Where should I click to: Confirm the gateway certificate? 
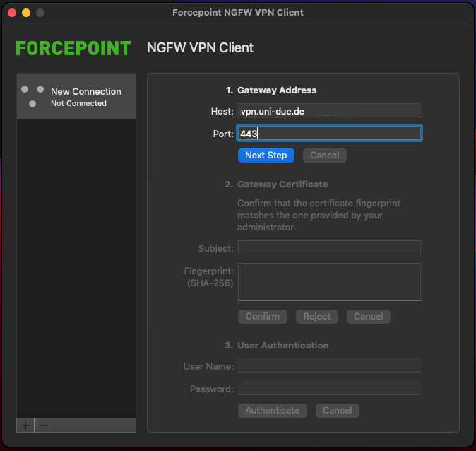click(x=262, y=317)
